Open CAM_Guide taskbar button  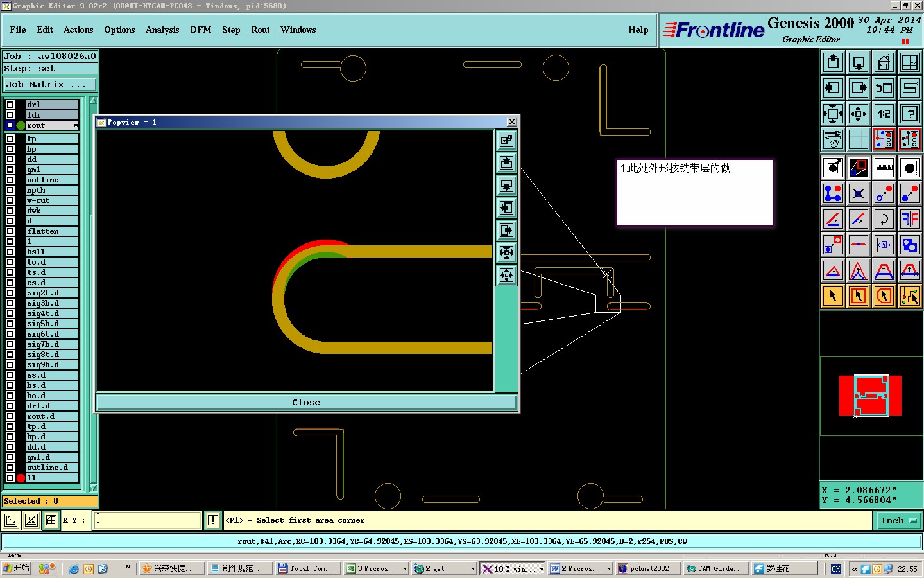pyautogui.click(x=715, y=568)
